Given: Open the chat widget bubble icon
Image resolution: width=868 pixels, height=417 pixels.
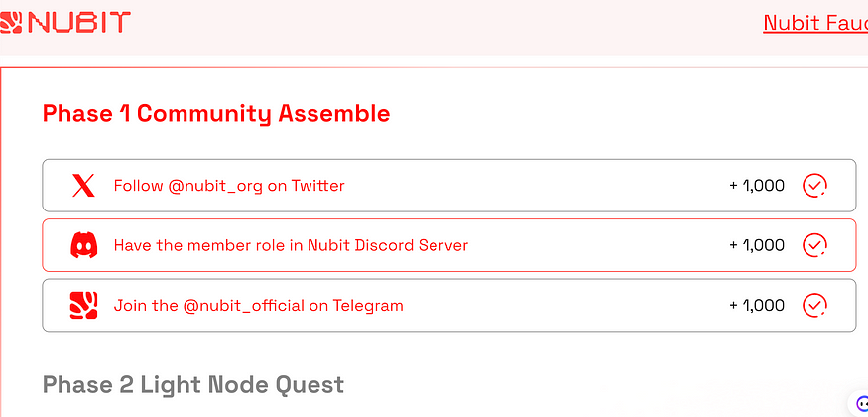Looking at the screenshot, I should [861, 403].
